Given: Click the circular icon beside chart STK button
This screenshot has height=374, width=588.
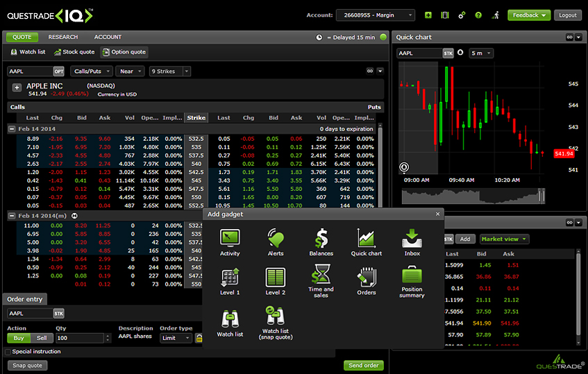Looking at the screenshot, I should [460, 53].
